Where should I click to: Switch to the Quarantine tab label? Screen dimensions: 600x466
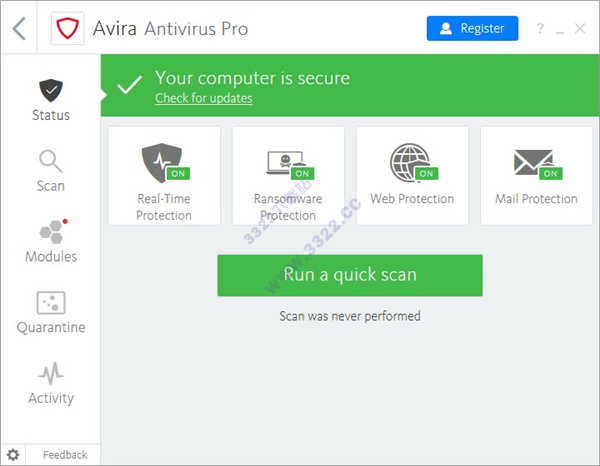point(51,328)
